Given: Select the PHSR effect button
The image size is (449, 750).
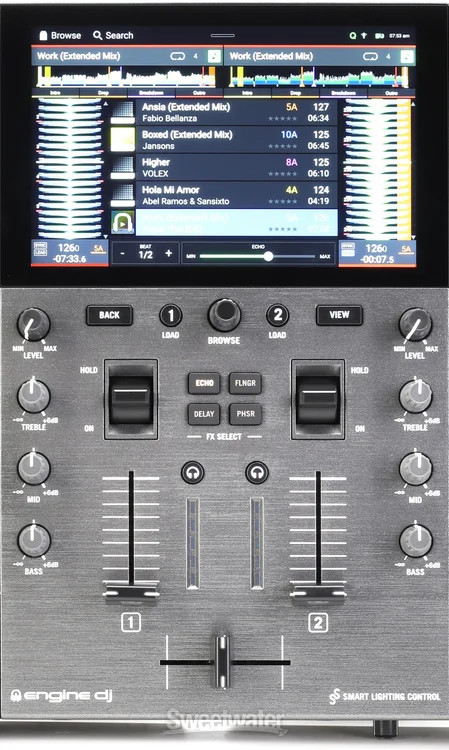Looking at the screenshot, I should pyautogui.click(x=245, y=414).
